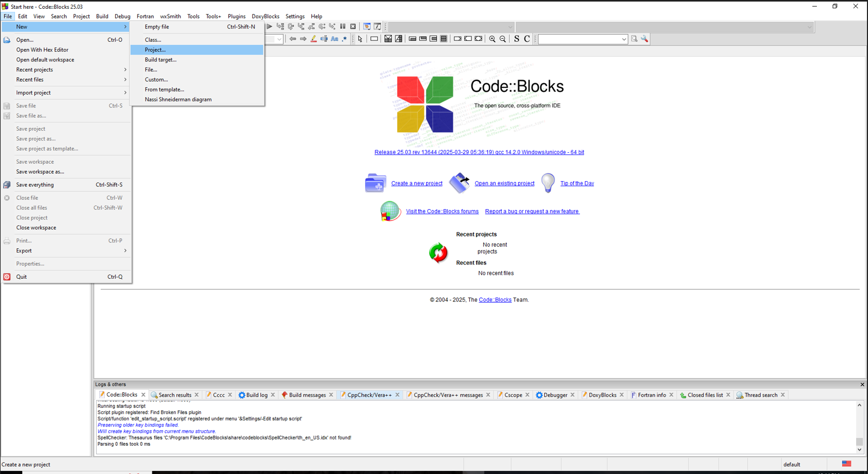Viewport: 868px width, 474px height.
Task: Click Visit the Code::Blocks forums link
Action: 442,211
